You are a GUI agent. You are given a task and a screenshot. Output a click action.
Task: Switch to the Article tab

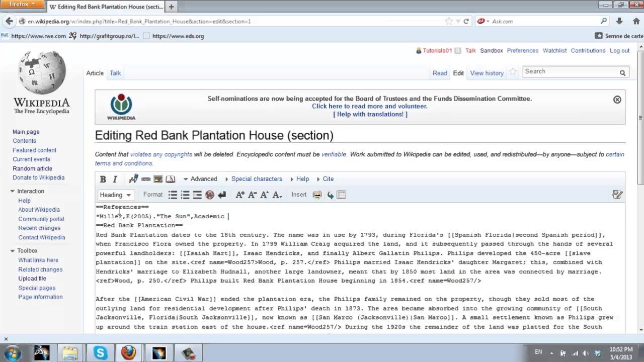click(95, 73)
